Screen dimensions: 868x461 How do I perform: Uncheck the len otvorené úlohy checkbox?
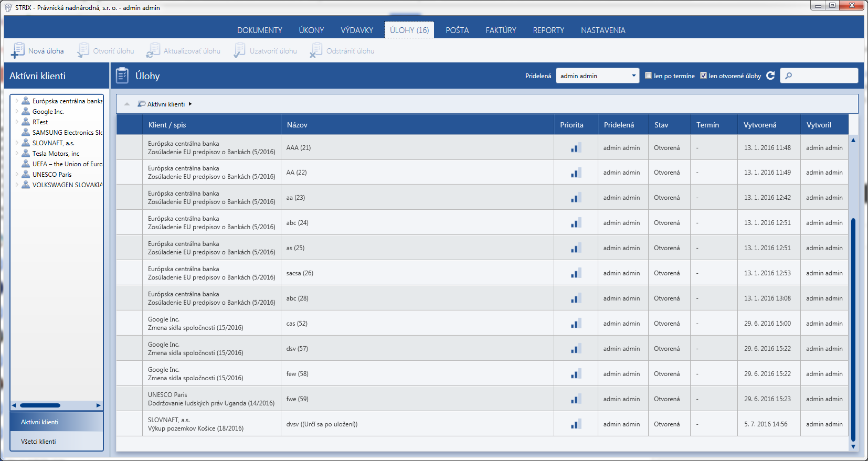point(703,76)
